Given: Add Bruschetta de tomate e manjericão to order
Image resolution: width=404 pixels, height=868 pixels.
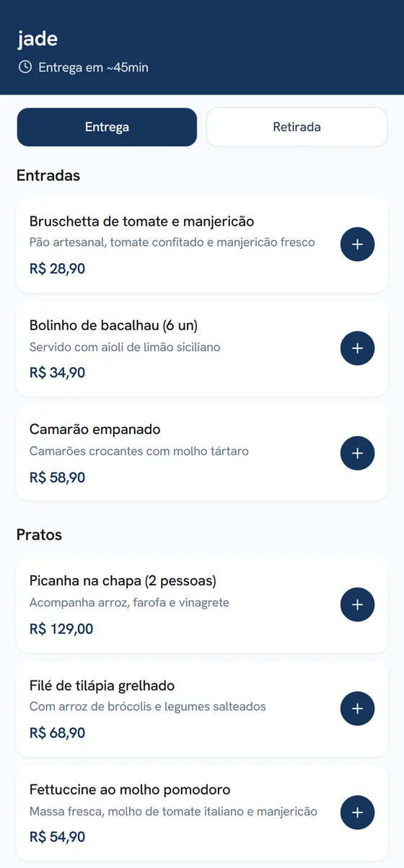Looking at the screenshot, I should (357, 245).
